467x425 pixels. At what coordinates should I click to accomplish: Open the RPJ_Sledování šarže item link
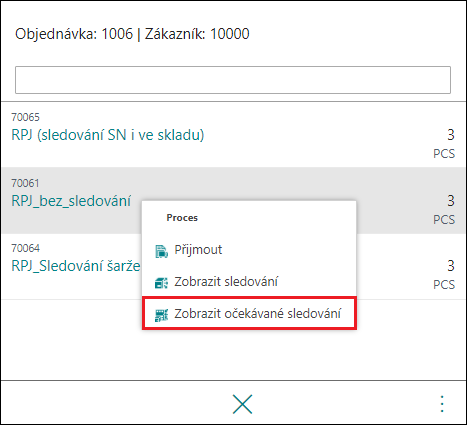coord(76,266)
